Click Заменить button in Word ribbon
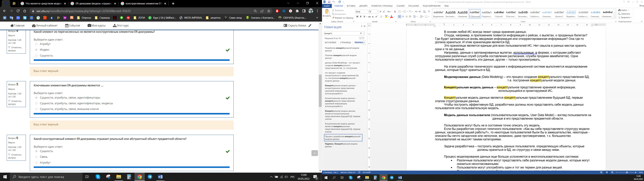Screen dimensions: 644x181 tap(624, 14)
